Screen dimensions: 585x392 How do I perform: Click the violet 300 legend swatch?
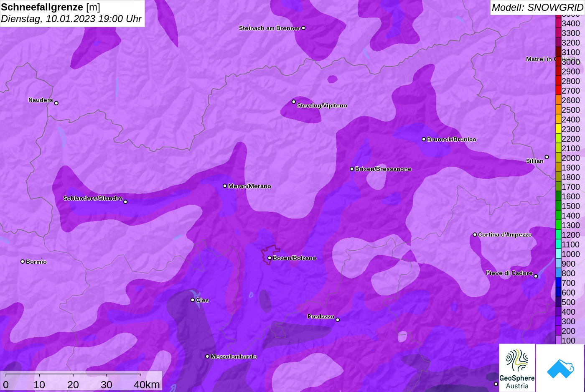pyautogui.click(x=558, y=321)
